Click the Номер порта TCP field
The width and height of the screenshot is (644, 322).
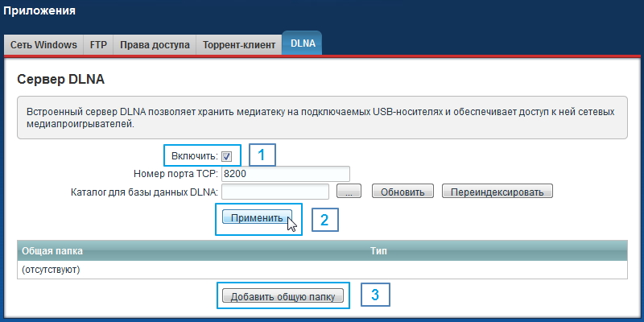[x=285, y=174]
